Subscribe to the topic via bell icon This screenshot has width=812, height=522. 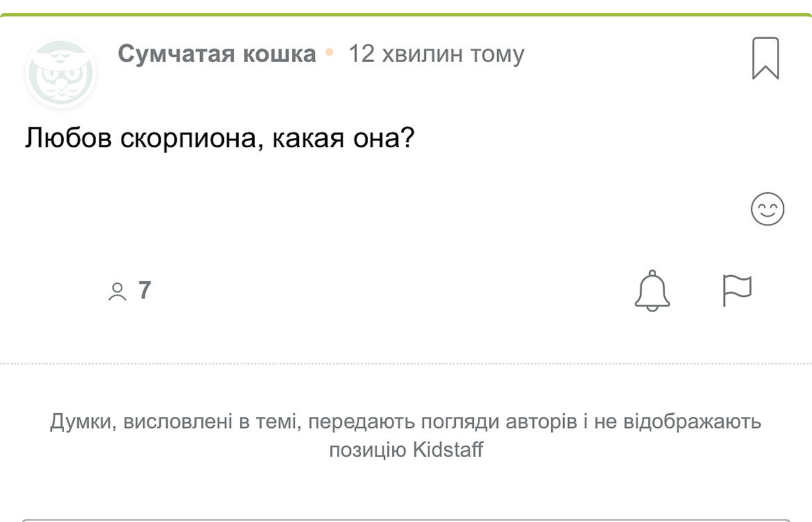[x=652, y=291]
